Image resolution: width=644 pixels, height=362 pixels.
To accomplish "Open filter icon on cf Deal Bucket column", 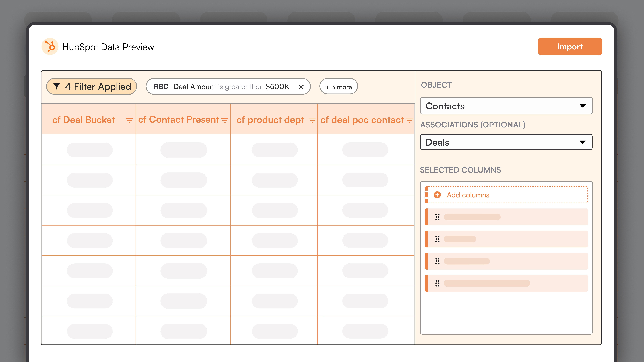I will point(129,120).
